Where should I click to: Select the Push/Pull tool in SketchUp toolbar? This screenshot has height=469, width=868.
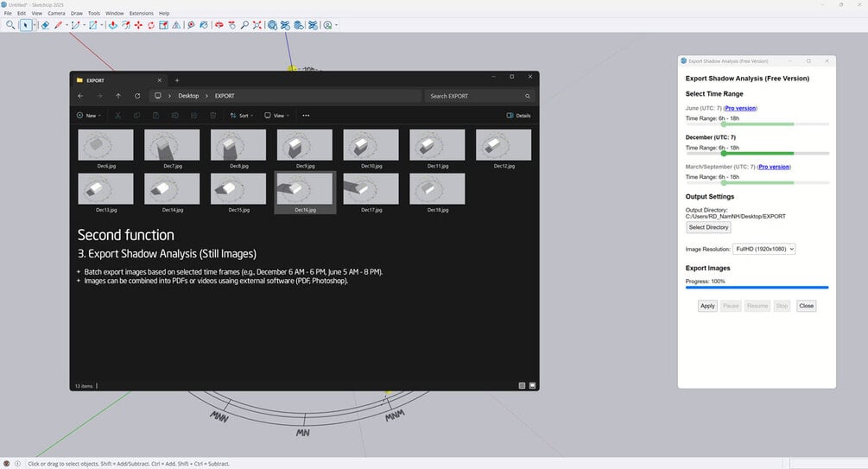(112, 25)
